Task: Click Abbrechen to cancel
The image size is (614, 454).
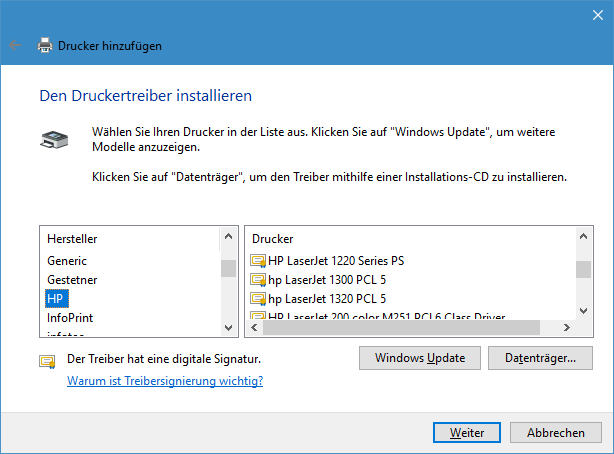Action: 556,432
